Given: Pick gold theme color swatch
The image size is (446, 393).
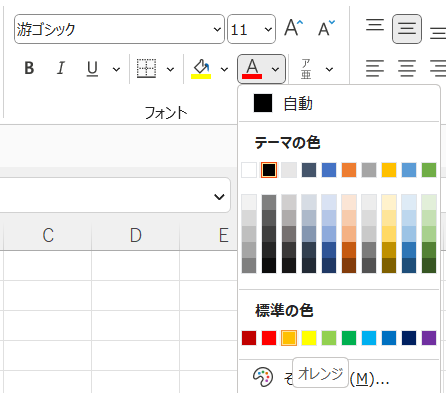Looking at the screenshot, I should tap(389, 170).
